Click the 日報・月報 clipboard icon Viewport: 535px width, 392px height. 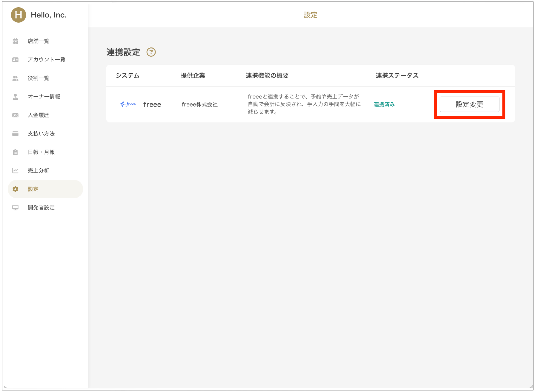(15, 152)
